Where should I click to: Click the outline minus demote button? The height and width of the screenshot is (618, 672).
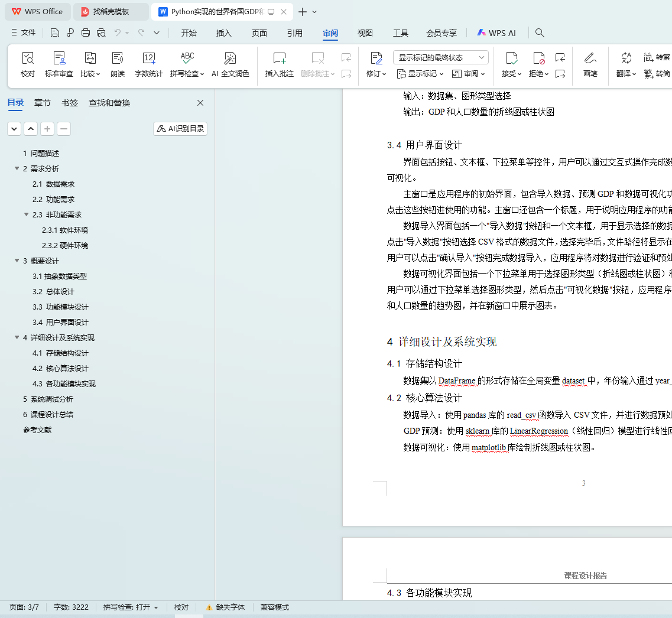[64, 128]
